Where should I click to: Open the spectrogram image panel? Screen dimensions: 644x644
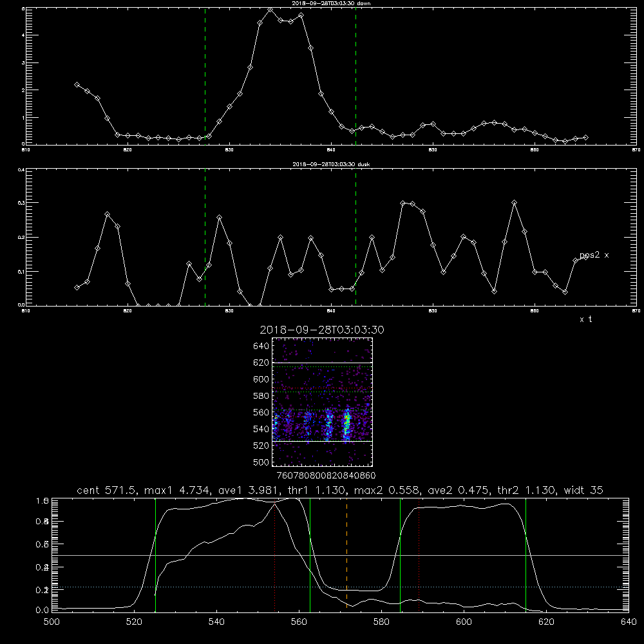click(x=323, y=402)
